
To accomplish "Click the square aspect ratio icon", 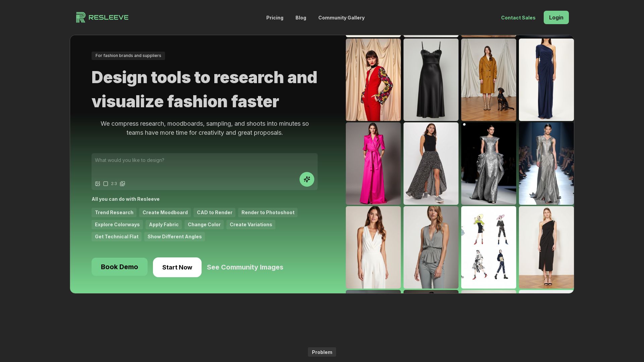I will 106,184.
